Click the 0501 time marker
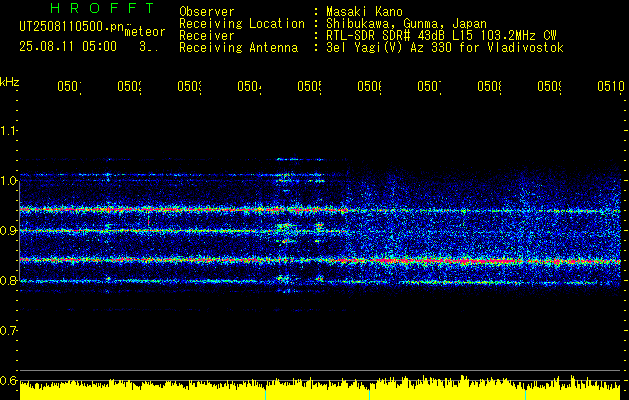This screenshot has height=400, width=629. 69,86
